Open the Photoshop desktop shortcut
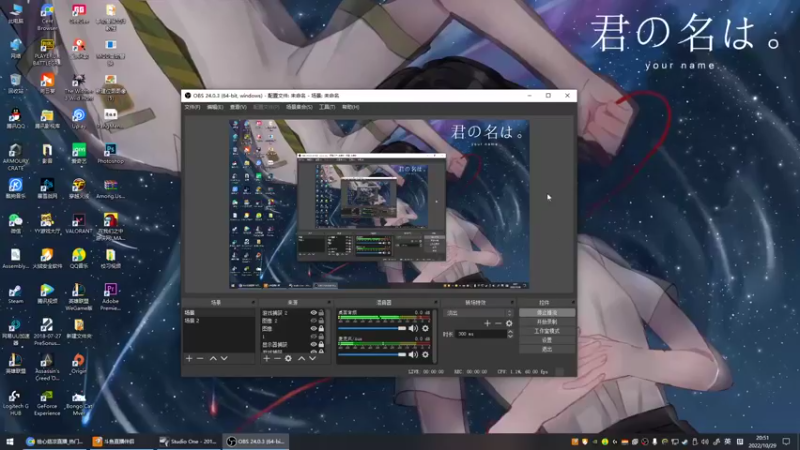The image size is (800, 450). tap(110, 153)
